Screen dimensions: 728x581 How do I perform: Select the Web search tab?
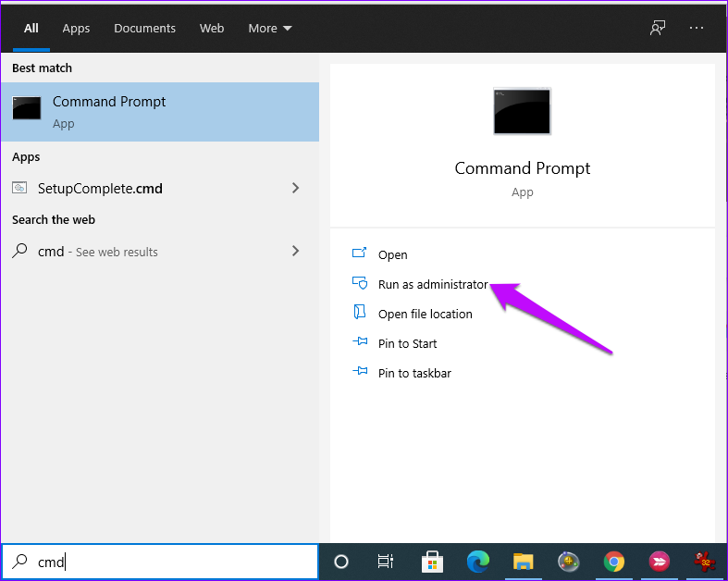coord(212,29)
